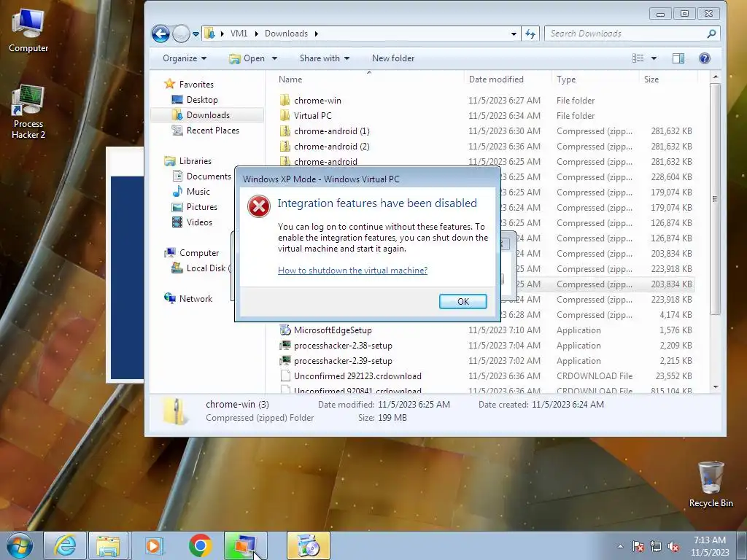The image size is (747, 560).
Task: Open the Share with menu
Action: pos(325,58)
